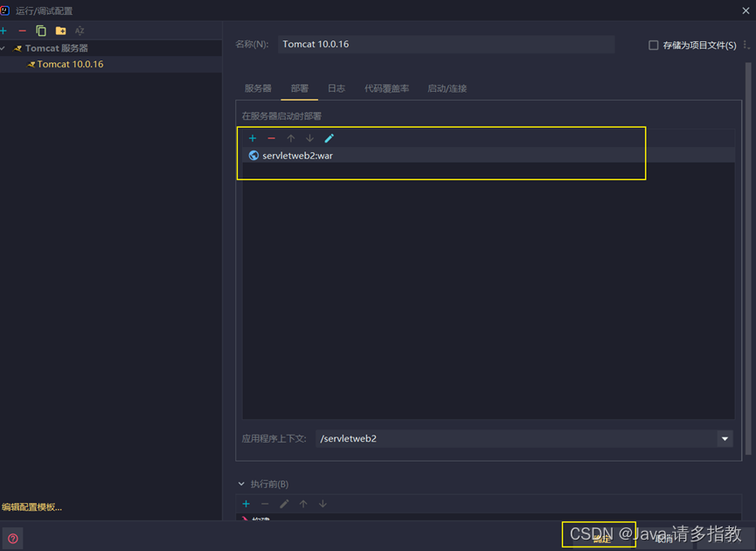Switch to the 部署 tab
This screenshot has width=756, height=551.
tap(300, 88)
